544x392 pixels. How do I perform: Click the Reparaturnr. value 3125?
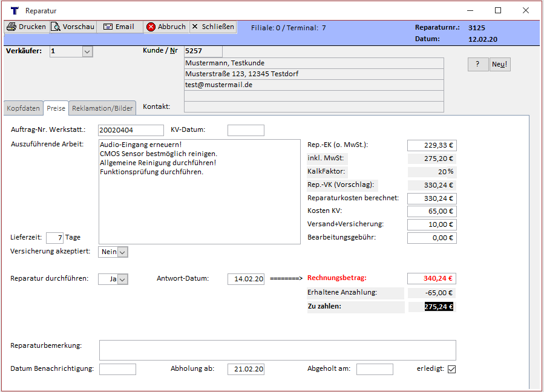click(x=477, y=28)
